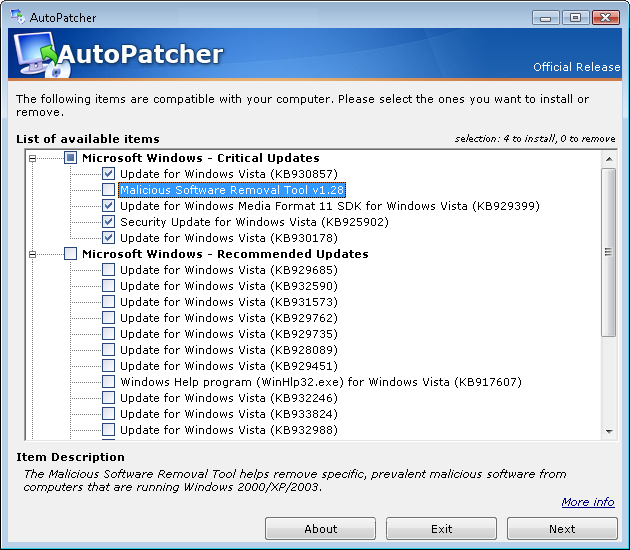
Task: Select 'Update for Windows Vista (KB933824)' text
Action: [x=229, y=414]
